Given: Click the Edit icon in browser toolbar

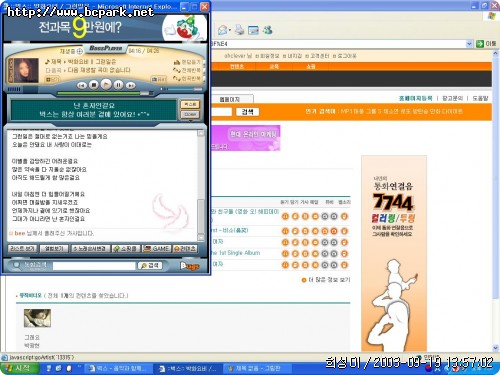Looking at the screenshot, I should pyautogui.click(x=253, y=30).
